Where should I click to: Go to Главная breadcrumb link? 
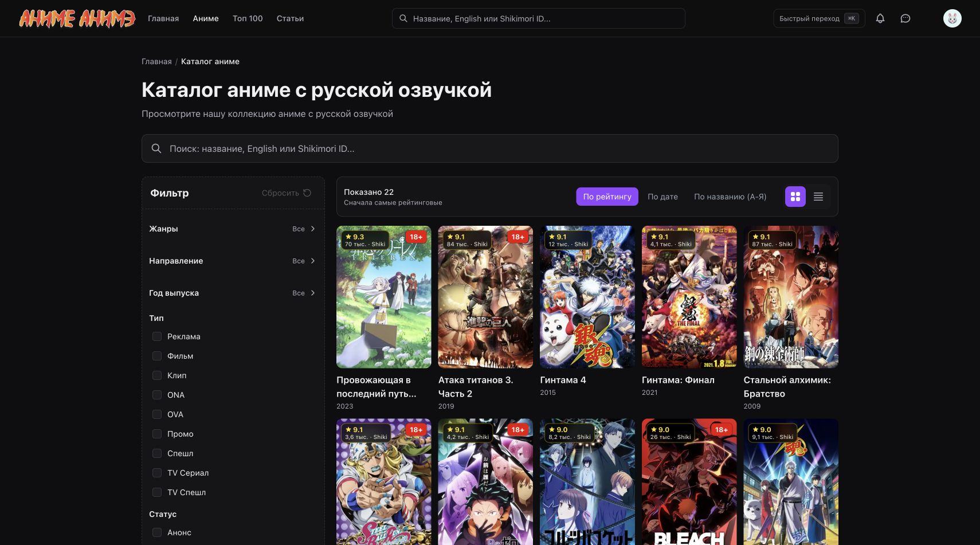tap(156, 61)
